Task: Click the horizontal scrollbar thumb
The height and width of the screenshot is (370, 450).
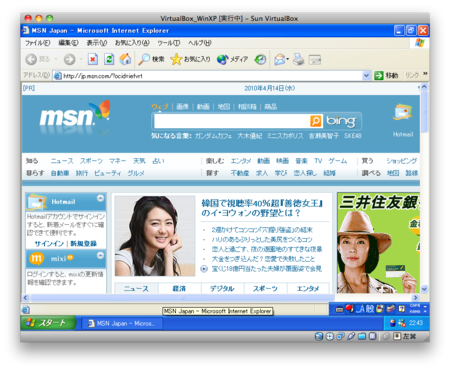Action: 182,298
